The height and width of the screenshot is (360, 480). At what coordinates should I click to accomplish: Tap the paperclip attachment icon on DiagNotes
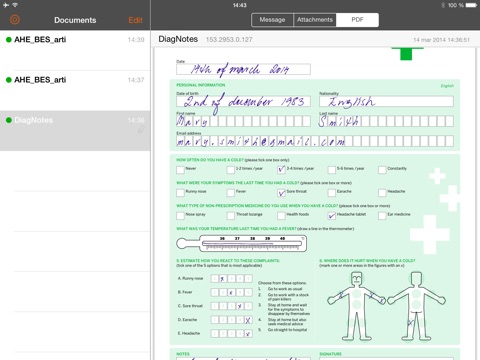(141, 130)
